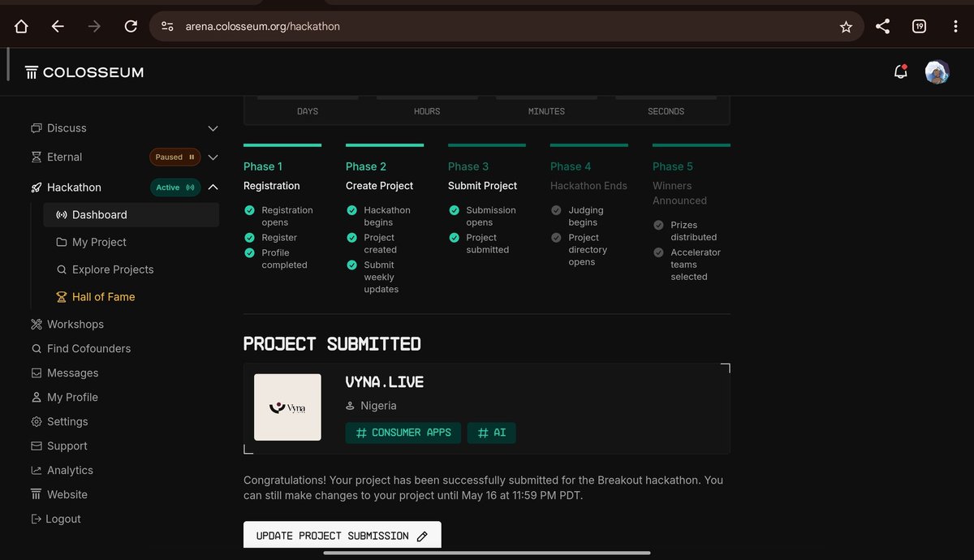Click the Messages inbox icon
This screenshot has width=974, height=560.
point(36,373)
